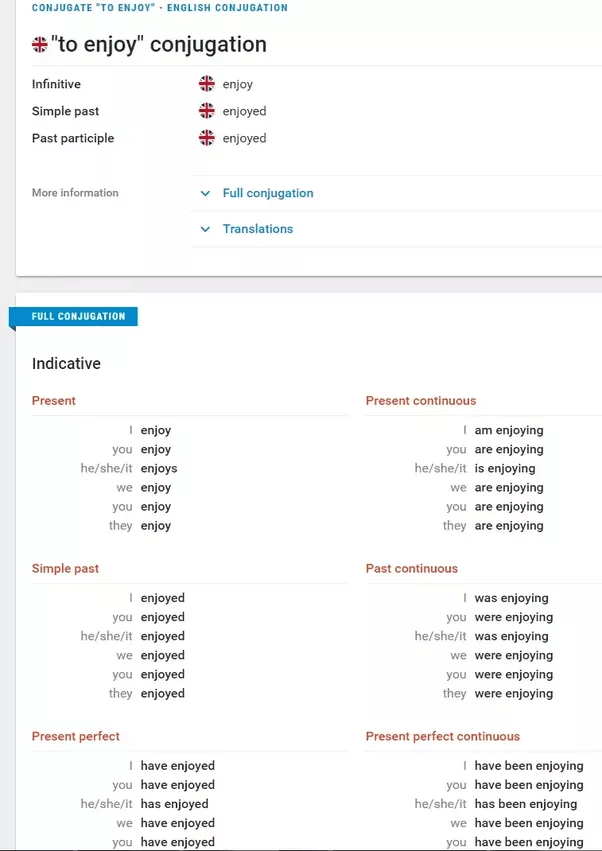
Task: Click the UK flag icon next to Infinitive
Action: tap(206, 84)
